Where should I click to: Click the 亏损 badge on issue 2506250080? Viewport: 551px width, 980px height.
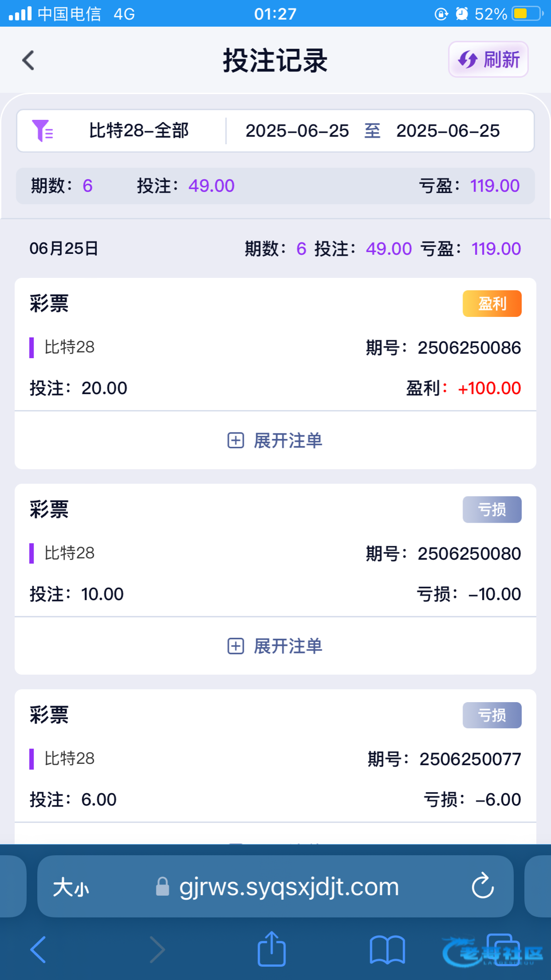pyautogui.click(x=492, y=509)
